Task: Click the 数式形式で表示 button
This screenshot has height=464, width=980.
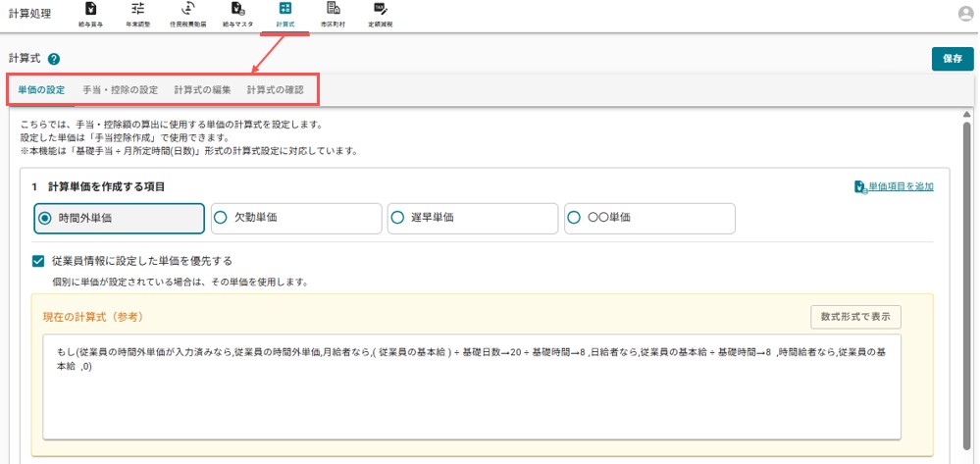Action: coord(855,317)
